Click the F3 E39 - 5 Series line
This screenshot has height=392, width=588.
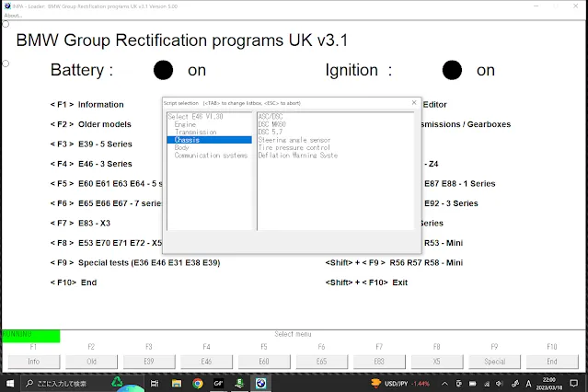91,144
